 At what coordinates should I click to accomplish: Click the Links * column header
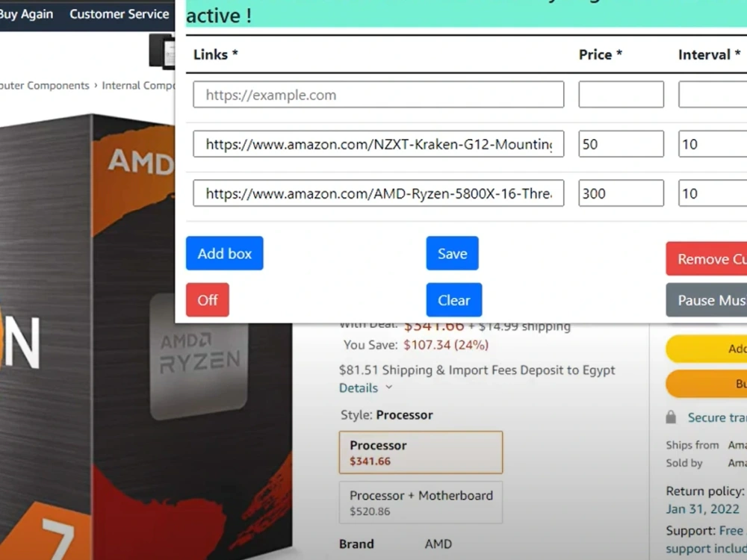[x=215, y=55]
